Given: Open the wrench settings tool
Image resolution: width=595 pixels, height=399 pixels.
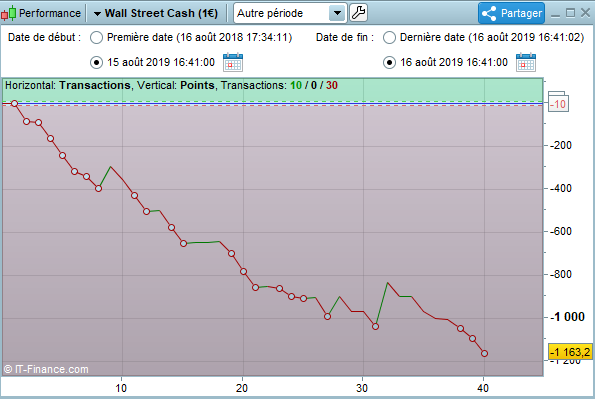Looking at the screenshot, I should click(358, 13).
